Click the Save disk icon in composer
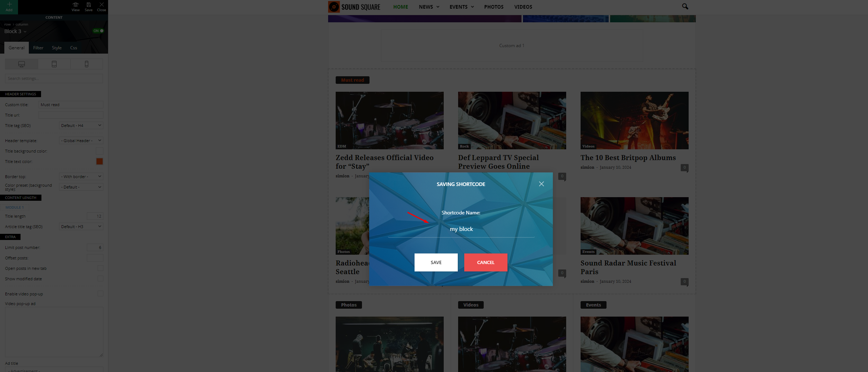868x372 pixels. click(x=89, y=5)
